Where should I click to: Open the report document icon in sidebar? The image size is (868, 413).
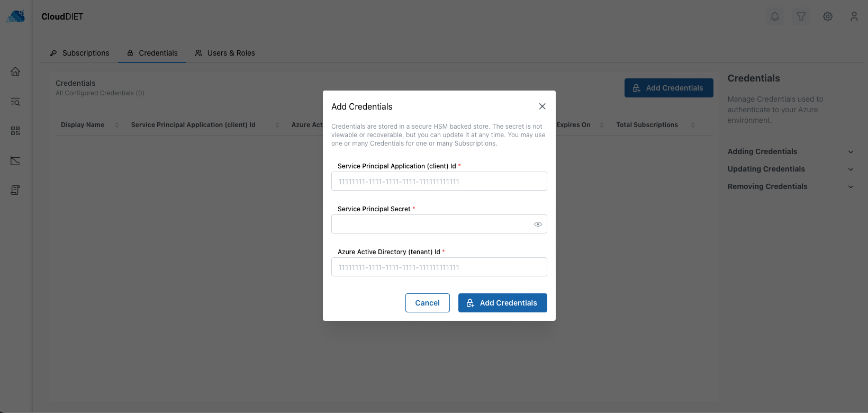pos(15,190)
